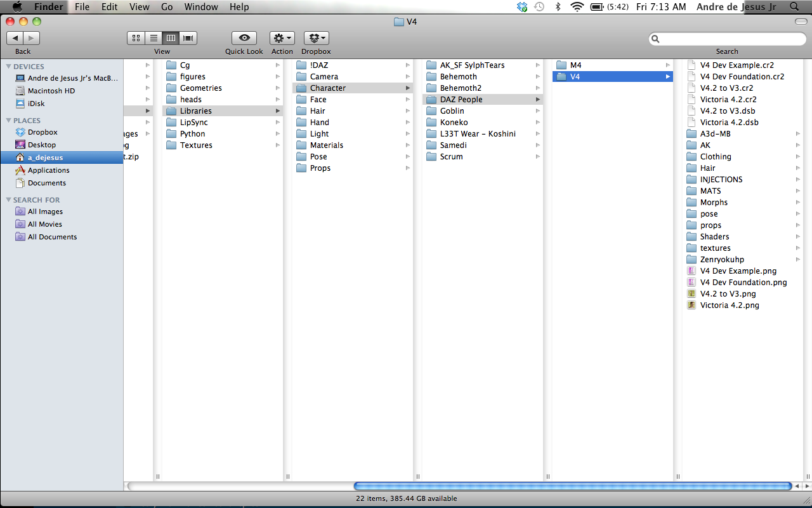Click the scrollbar left arrow
Image resolution: width=812 pixels, height=508 pixels.
pyautogui.click(x=797, y=486)
